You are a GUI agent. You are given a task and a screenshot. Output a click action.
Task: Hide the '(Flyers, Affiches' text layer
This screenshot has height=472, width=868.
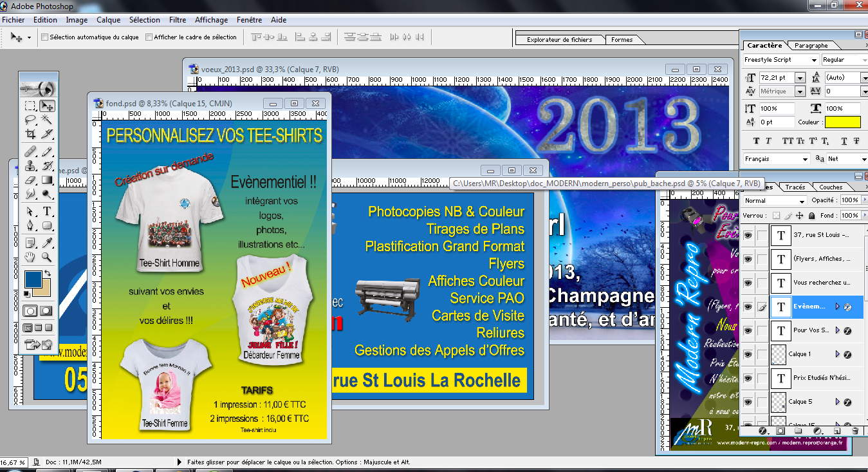pos(748,260)
